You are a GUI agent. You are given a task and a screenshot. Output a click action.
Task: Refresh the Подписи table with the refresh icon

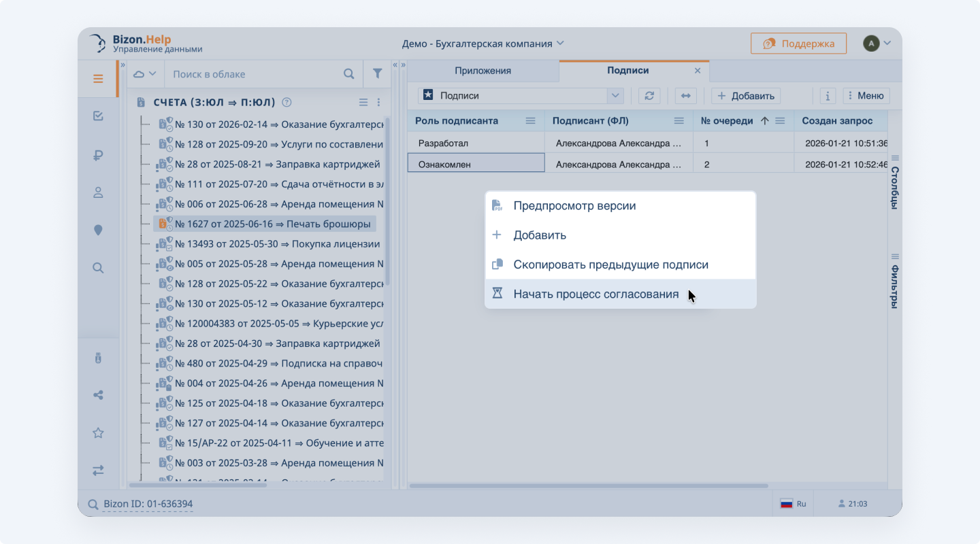[649, 95]
